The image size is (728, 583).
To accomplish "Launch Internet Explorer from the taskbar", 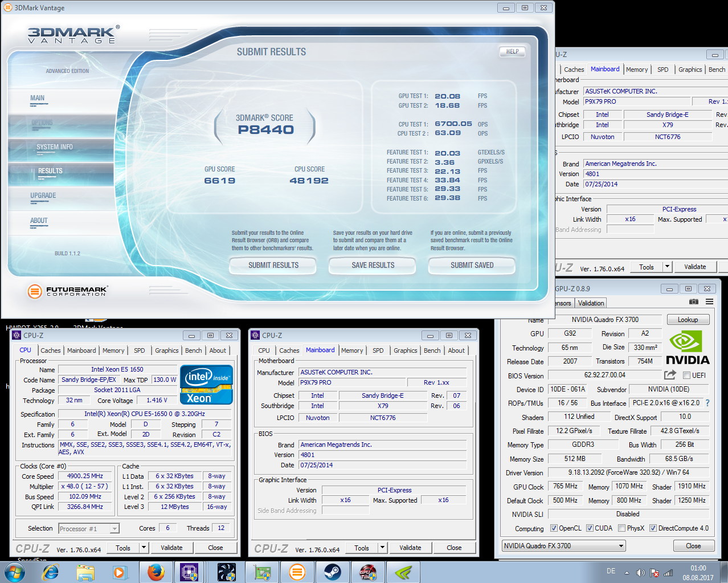I will 51,572.
